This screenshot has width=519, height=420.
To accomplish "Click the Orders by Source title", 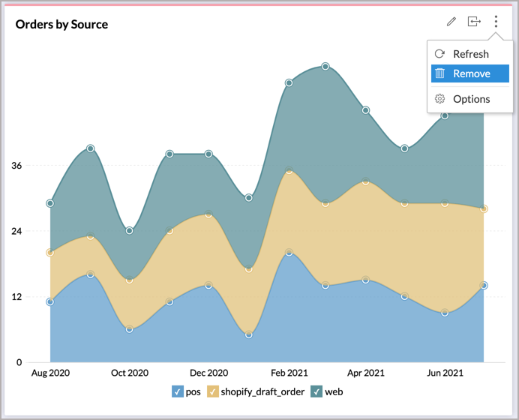I will point(61,25).
